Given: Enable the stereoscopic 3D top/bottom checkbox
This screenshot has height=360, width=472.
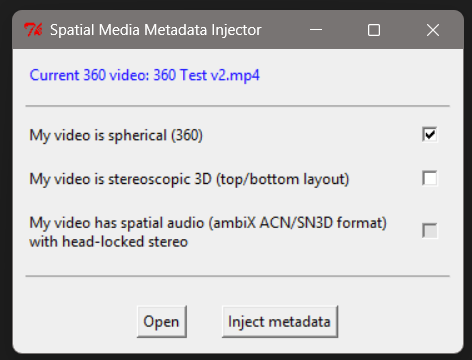Looking at the screenshot, I should click(x=429, y=178).
